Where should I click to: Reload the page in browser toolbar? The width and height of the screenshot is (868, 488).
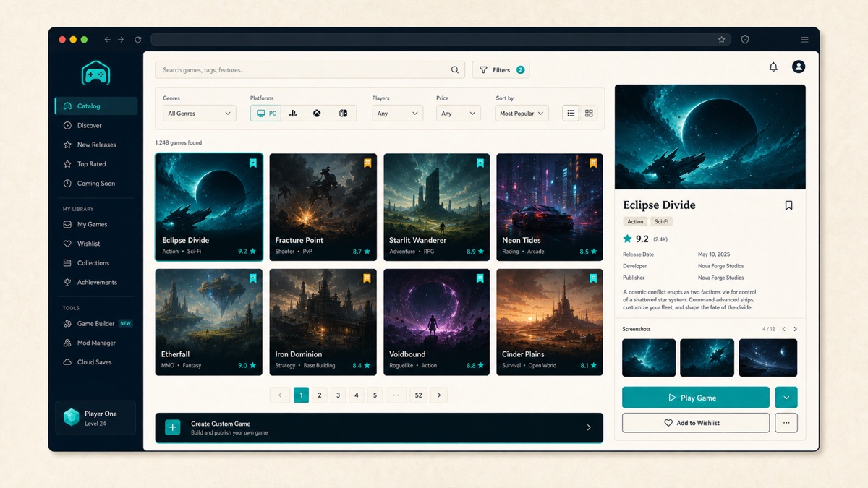(137, 40)
